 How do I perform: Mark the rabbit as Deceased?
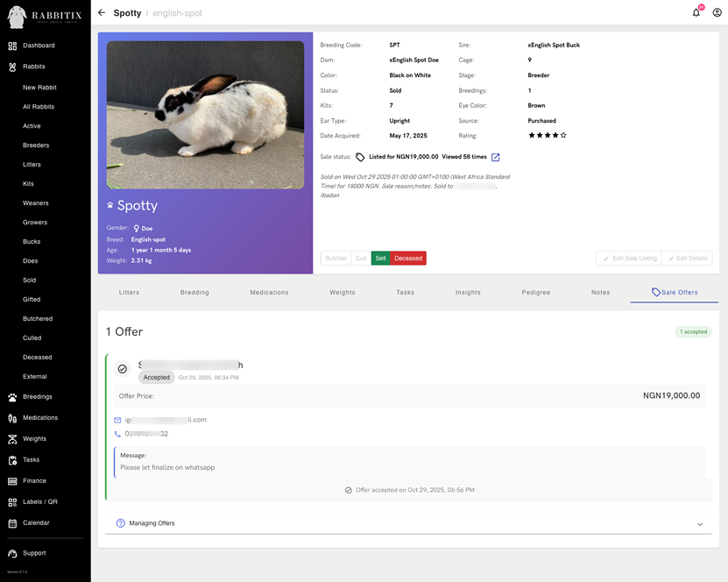point(411,258)
